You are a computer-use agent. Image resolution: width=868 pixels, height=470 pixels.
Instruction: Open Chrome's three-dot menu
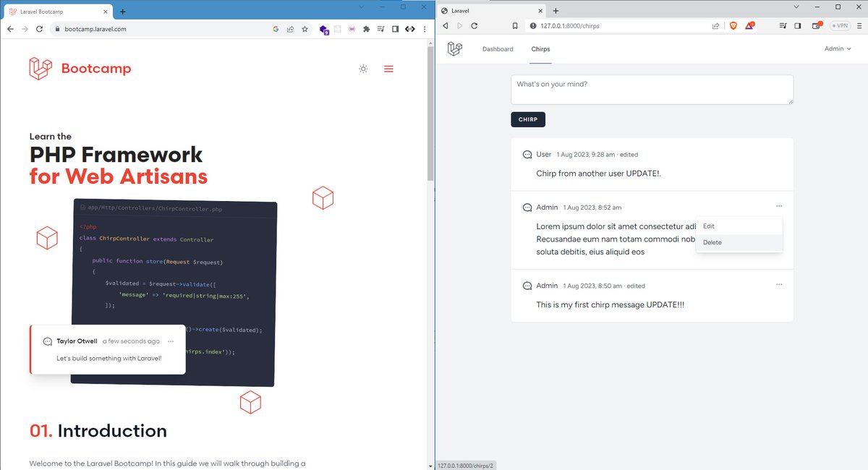[x=425, y=29]
